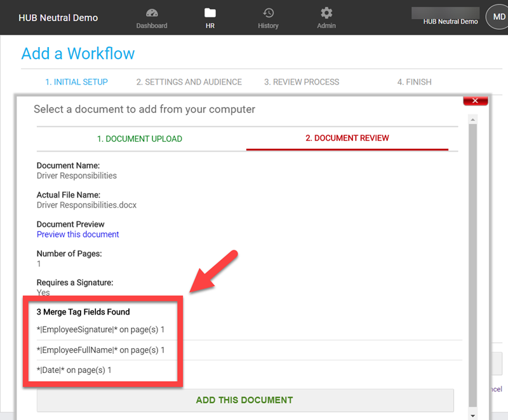Viewport: 508px width, 420px height.
Task: Click the MD user avatar
Action: pos(495,17)
